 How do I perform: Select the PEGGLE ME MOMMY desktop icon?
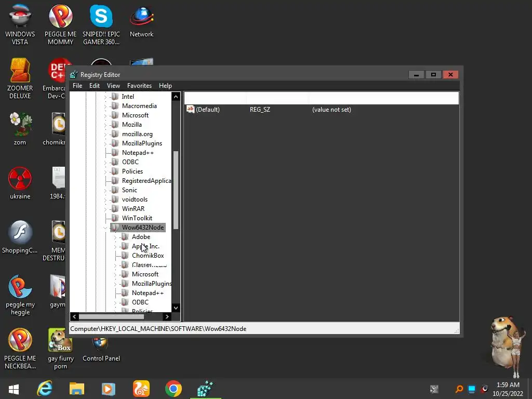[60, 24]
